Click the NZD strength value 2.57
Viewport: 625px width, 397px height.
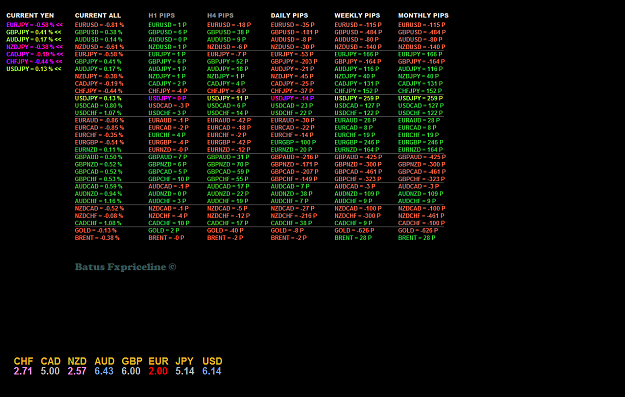click(77, 371)
